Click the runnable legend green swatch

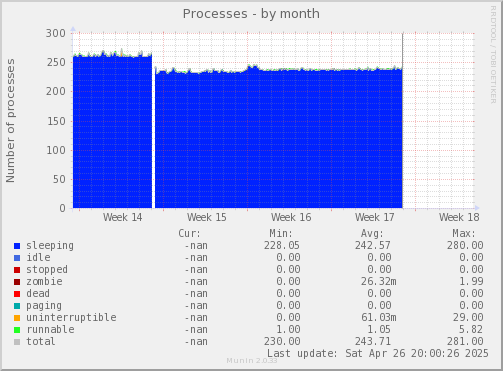click(17, 330)
